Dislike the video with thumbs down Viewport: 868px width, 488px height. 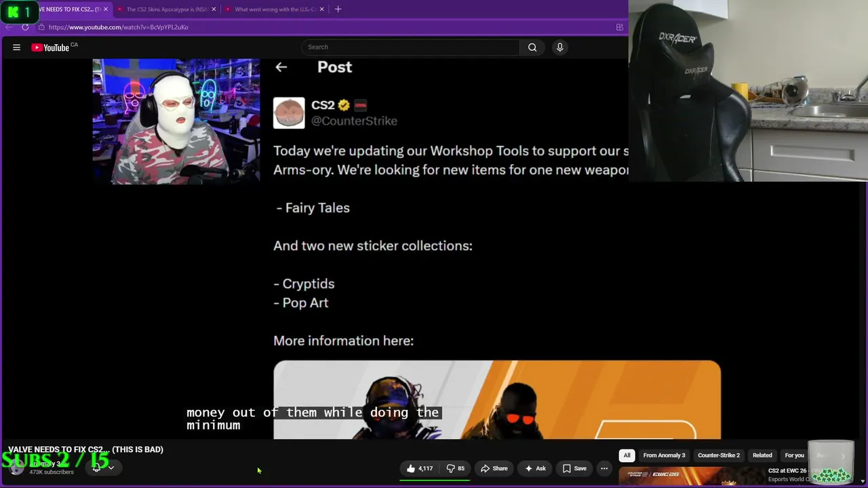455,468
